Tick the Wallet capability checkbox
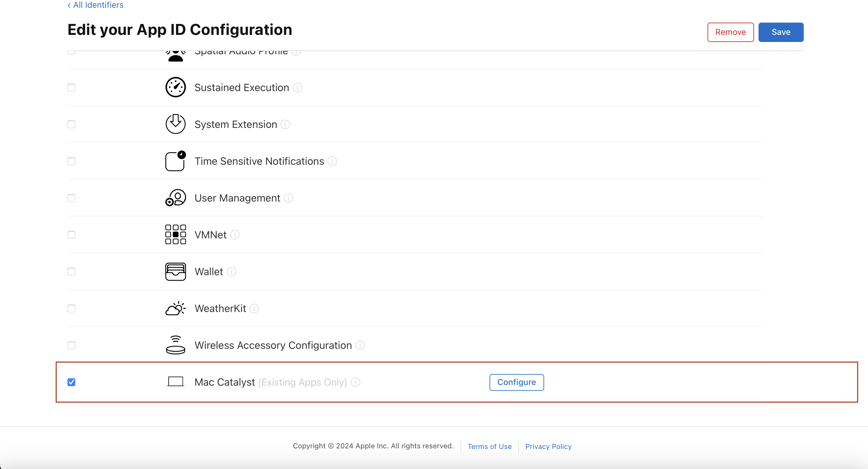The width and height of the screenshot is (868, 469). coord(71,272)
